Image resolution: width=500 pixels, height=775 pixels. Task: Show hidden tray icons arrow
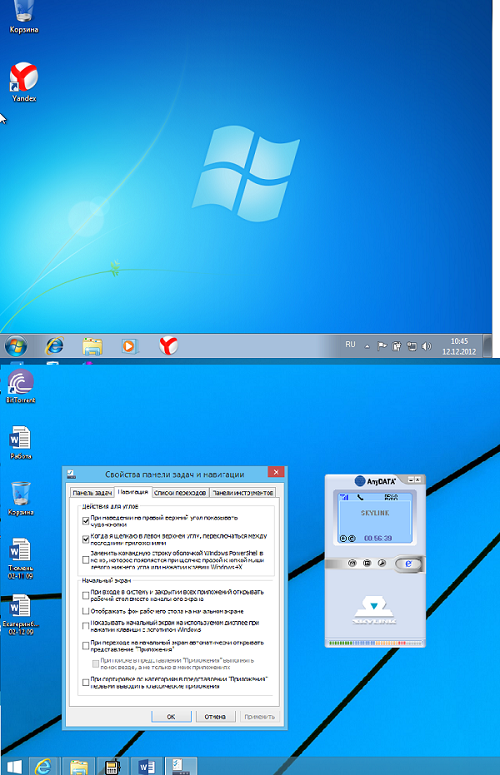(367, 346)
